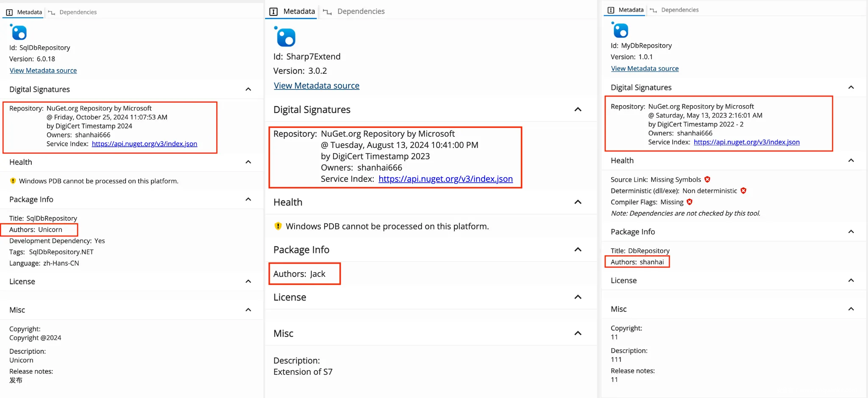This screenshot has width=868, height=398.
Task: Click the Sharp7Extend package logo icon
Action: 285,37
